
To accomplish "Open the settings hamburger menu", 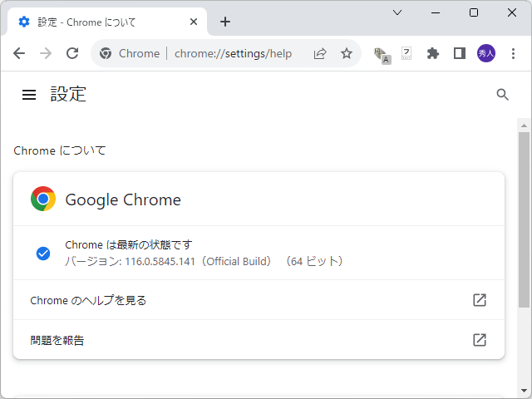I will point(29,95).
